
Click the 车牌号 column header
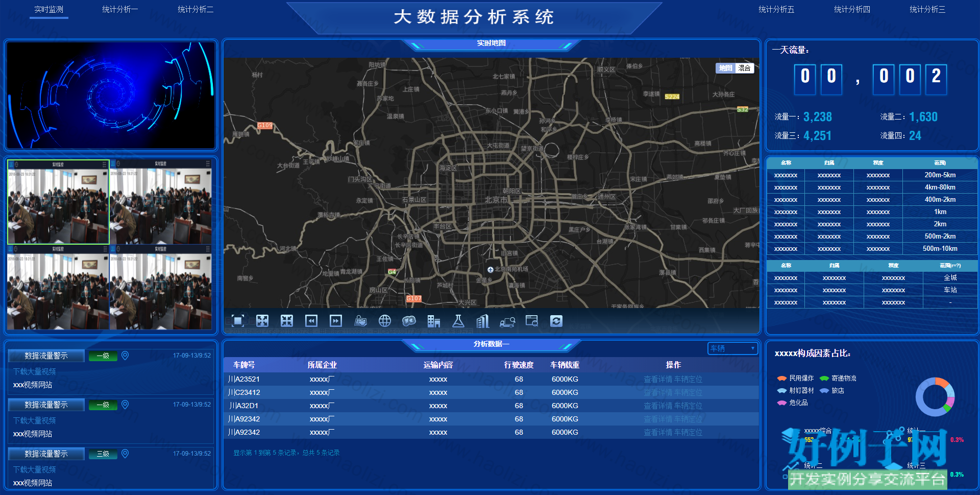pyautogui.click(x=244, y=365)
